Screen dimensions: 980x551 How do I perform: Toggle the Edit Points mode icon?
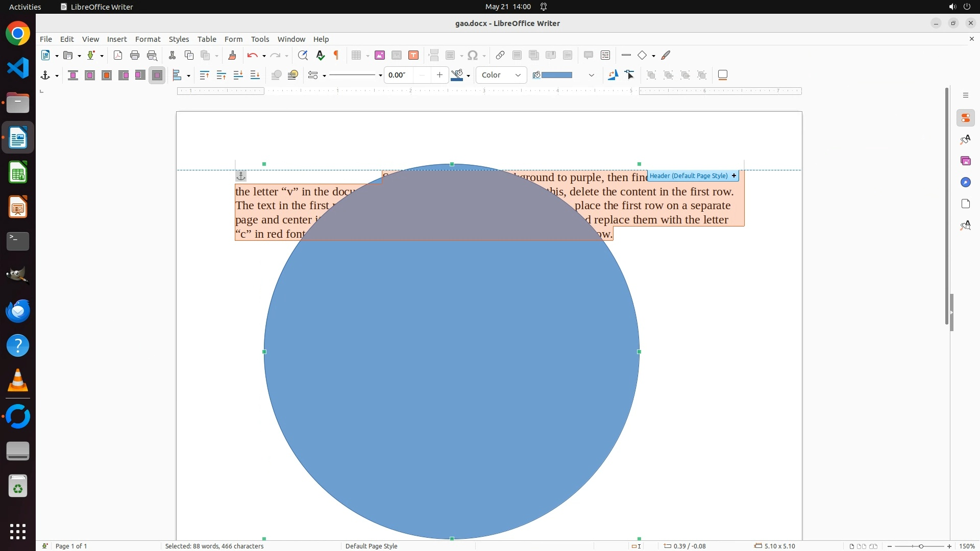tap(630, 75)
